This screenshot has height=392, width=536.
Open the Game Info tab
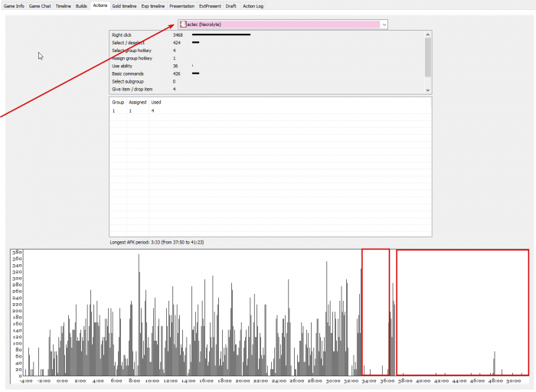[x=14, y=6]
